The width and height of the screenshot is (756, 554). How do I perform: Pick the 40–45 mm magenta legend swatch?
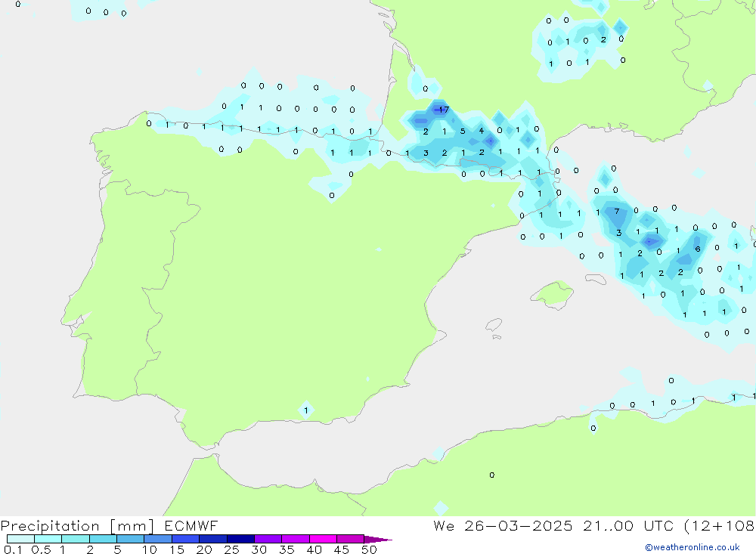point(323,539)
